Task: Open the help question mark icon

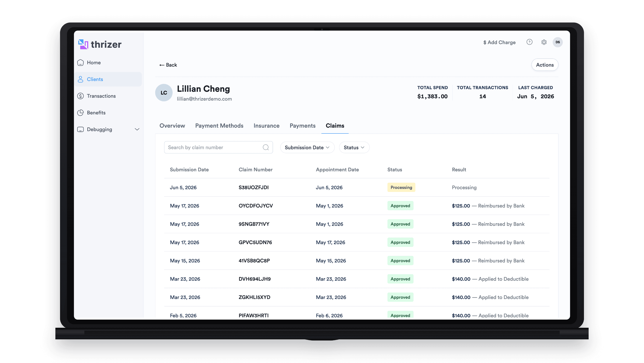Action: [529, 42]
